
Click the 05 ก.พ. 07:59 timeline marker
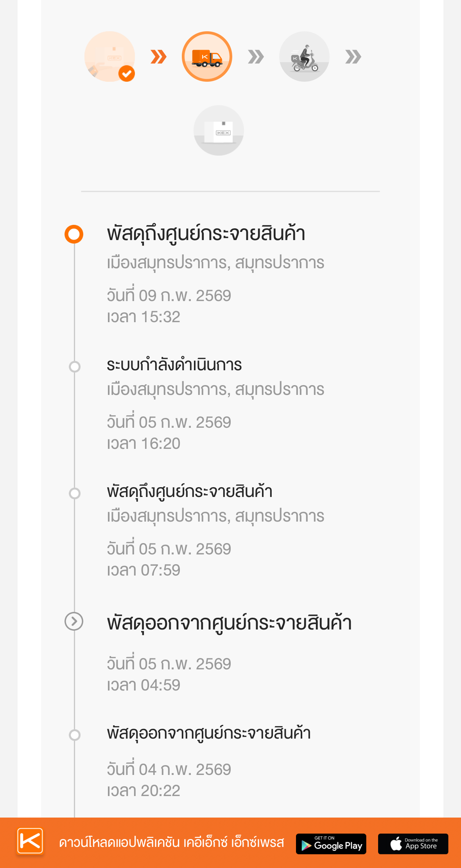(74, 493)
